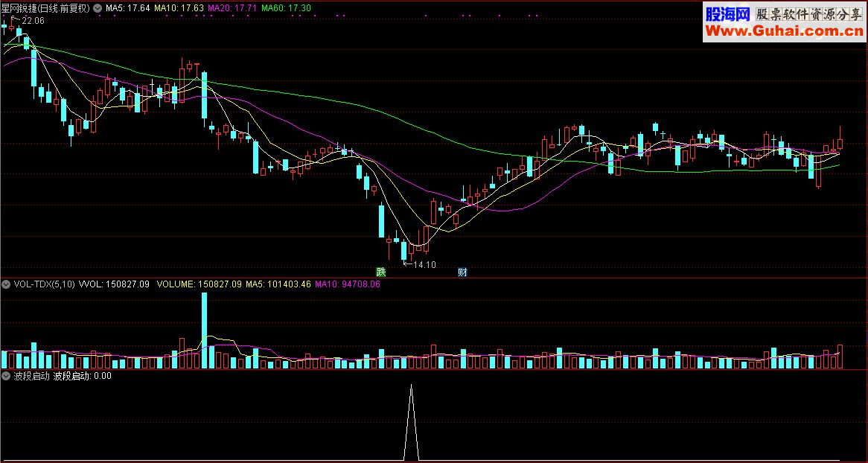Select the 星网锐捷(日线.前复权) title text
The image size is (868, 463).
coord(45,7)
